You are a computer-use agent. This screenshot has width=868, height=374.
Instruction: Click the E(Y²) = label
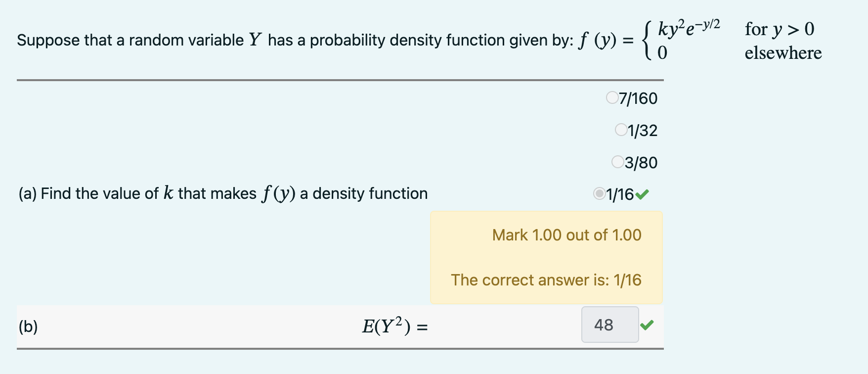pyautogui.click(x=394, y=326)
